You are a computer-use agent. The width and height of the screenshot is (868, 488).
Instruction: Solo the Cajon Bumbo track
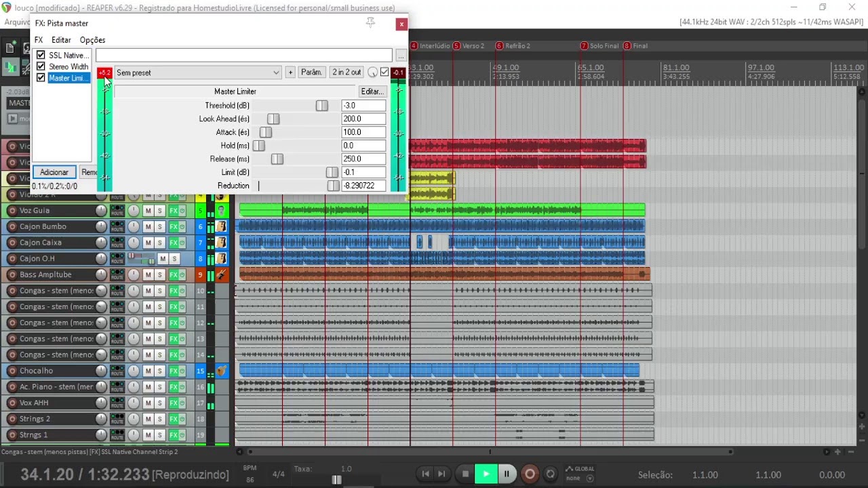(159, 226)
